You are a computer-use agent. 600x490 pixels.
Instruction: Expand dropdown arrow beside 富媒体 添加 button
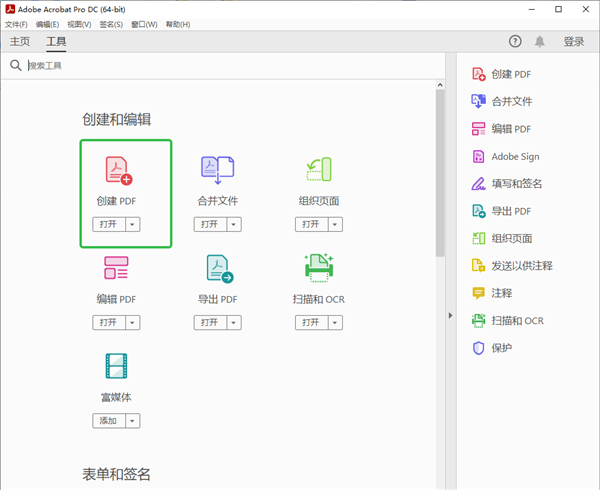132,421
